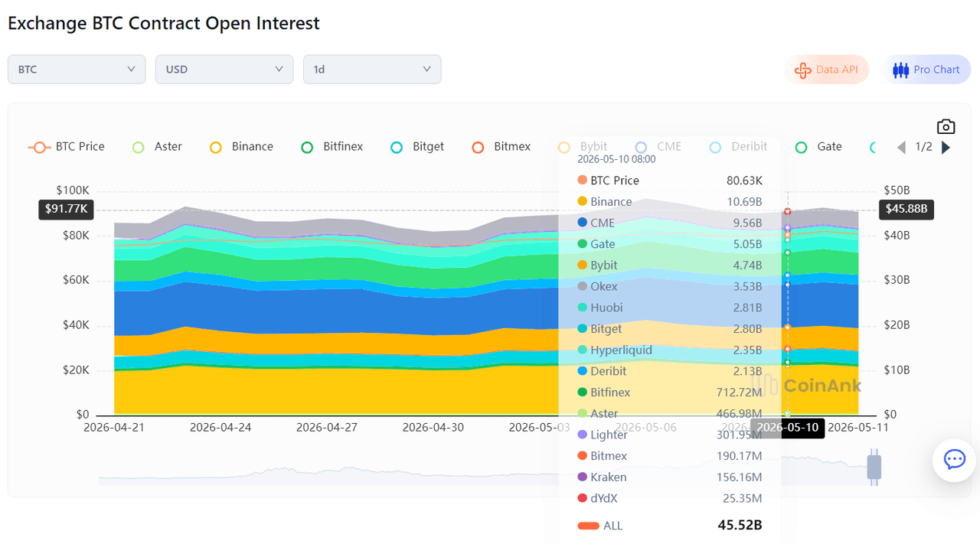Click the $91.77K left axis marker

65,209
